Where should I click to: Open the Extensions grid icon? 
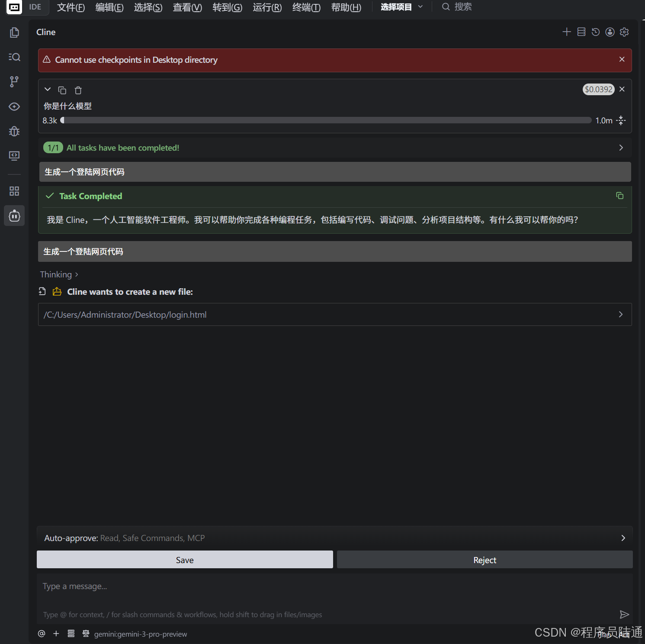point(14,191)
